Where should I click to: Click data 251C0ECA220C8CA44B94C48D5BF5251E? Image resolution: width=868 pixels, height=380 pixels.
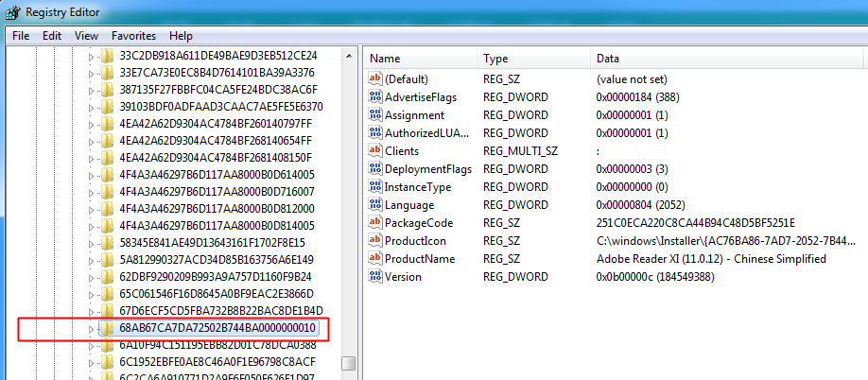[x=696, y=223]
